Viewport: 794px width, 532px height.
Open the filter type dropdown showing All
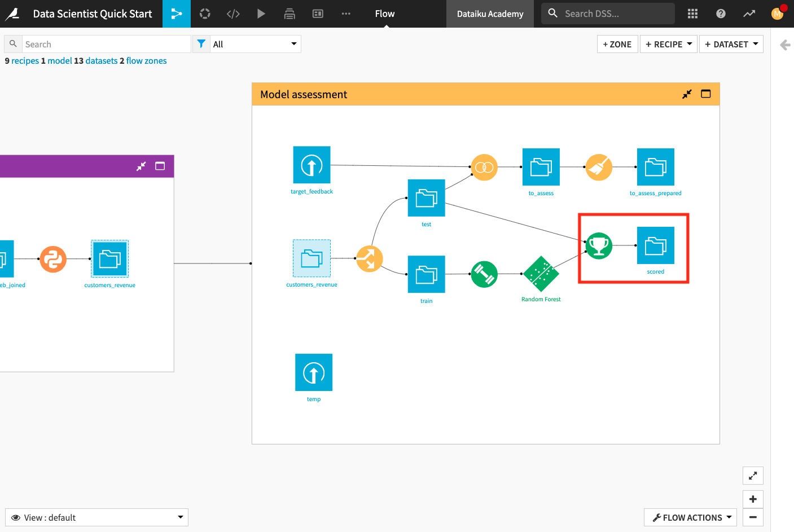(x=256, y=44)
